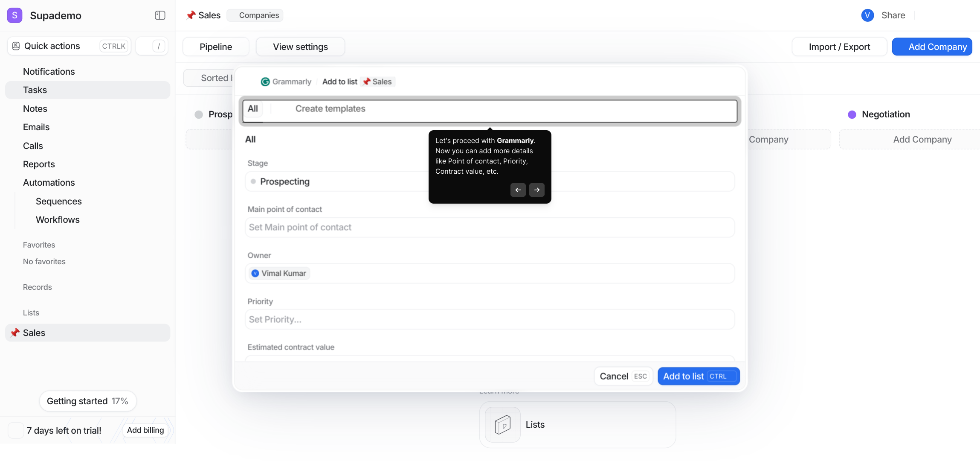Open the Workflows sidebar item

coord(58,220)
